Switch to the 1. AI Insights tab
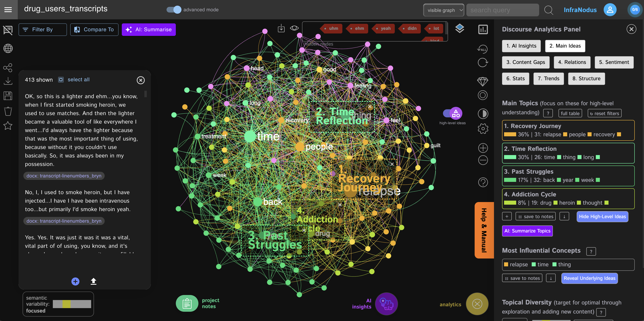This screenshot has height=321, width=644. pyautogui.click(x=521, y=46)
